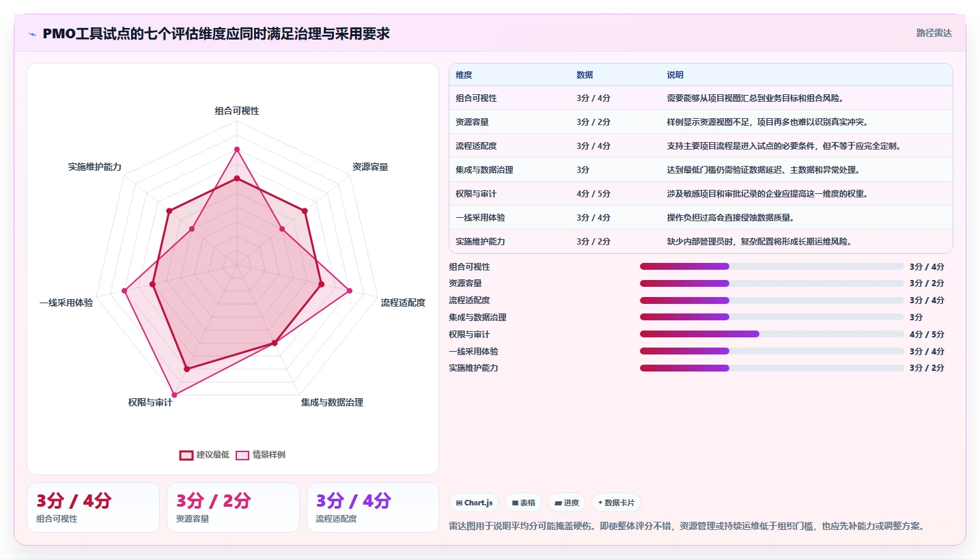Toggle the 情景样例 legend series
This screenshot has height=560, width=980.
pyautogui.click(x=260, y=455)
